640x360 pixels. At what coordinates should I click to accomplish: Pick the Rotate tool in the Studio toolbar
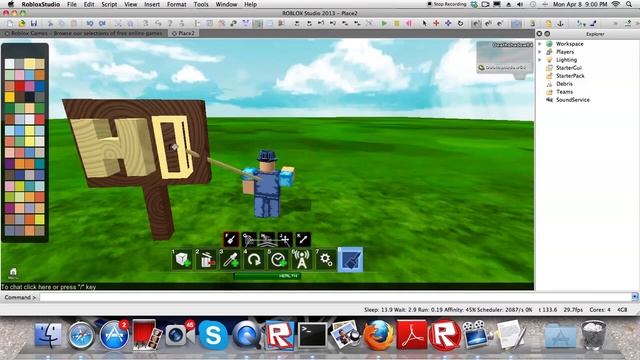[x=460, y=24]
